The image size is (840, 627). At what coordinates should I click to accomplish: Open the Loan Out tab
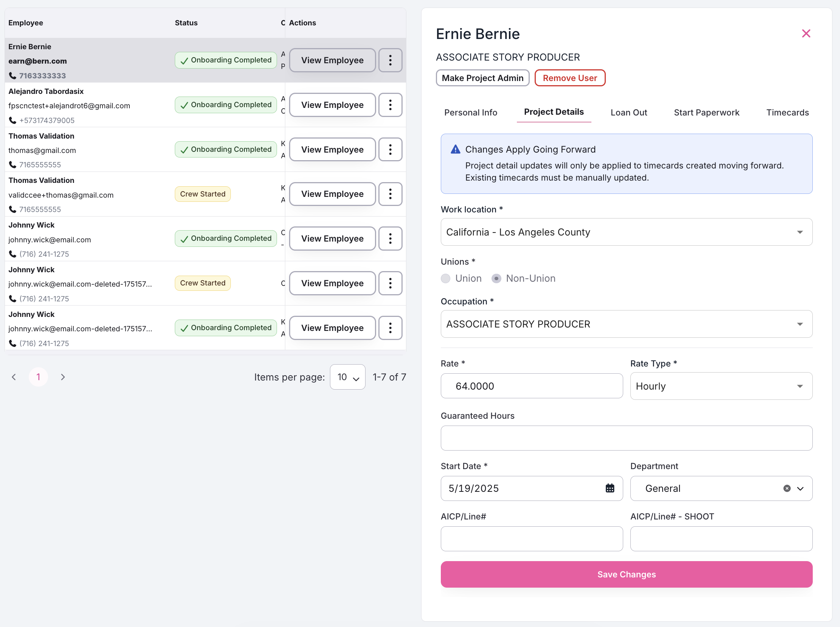tap(628, 112)
